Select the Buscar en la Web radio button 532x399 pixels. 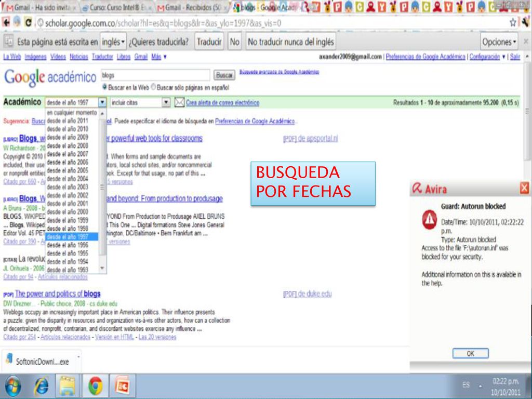104,87
